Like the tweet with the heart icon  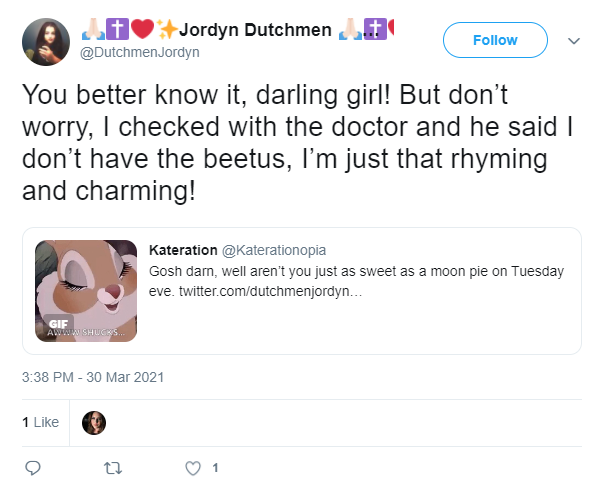coord(193,468)
